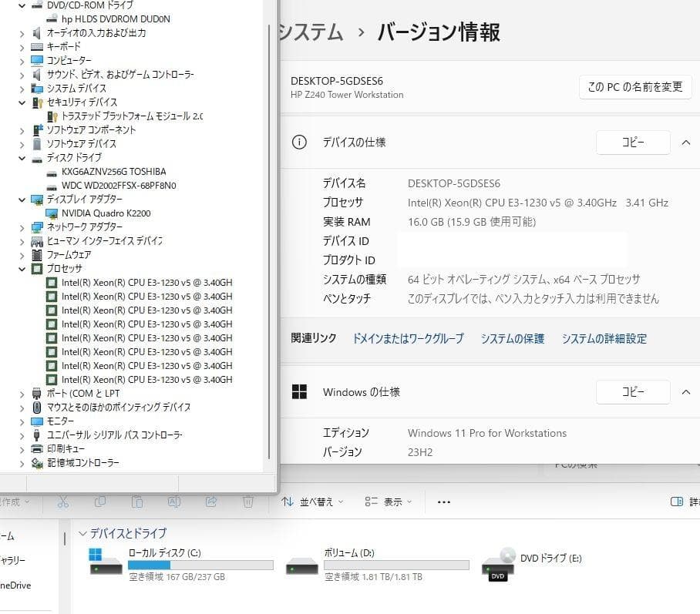
Task: Collapse the ディスク ドライブ tree node
Action: pyautogui.click(x=22, y=157)
